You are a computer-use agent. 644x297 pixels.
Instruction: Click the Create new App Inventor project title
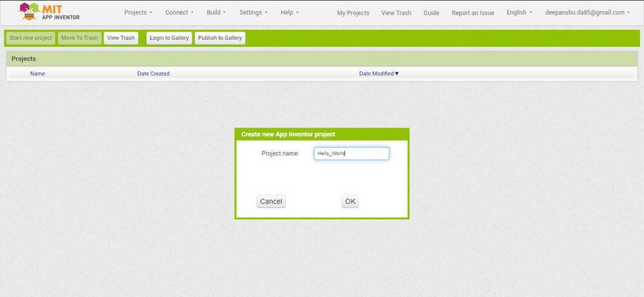click(x=288, y=135)
